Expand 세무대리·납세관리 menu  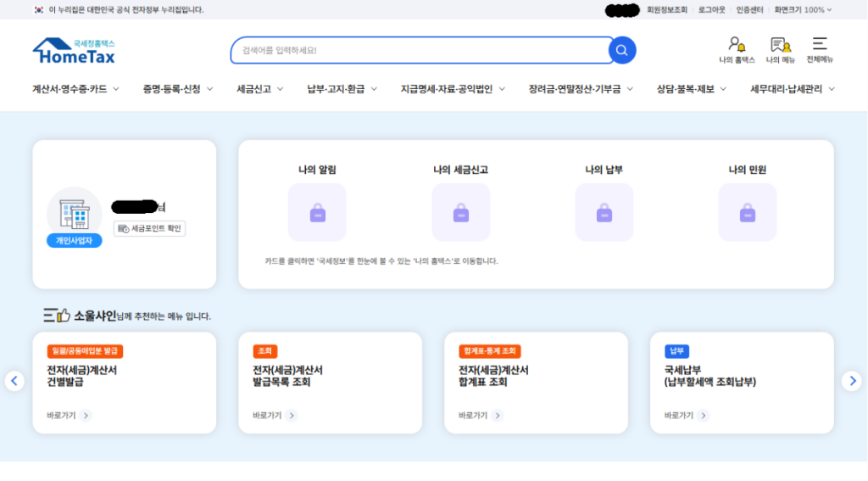(793, 89)
